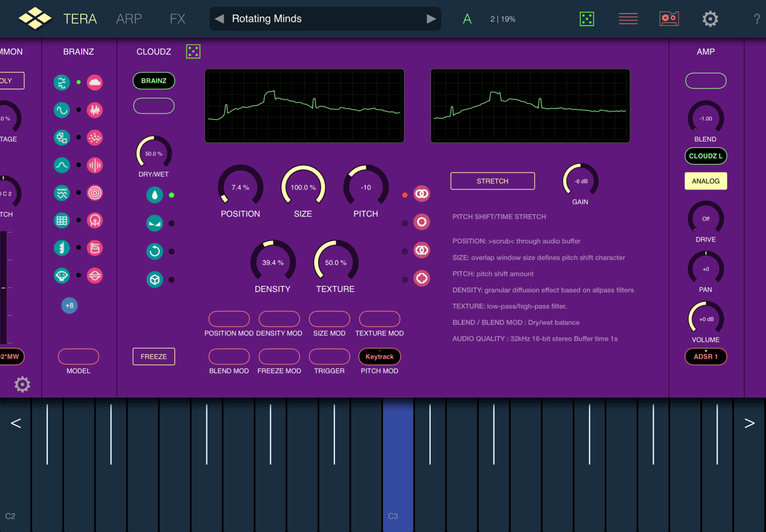Click the POSITION knob

[x=241, y=187]
